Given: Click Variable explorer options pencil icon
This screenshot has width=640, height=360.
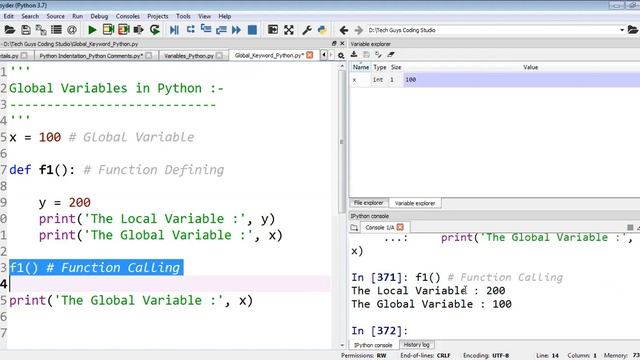Looking at the screenshot, I should coord(378,54).
